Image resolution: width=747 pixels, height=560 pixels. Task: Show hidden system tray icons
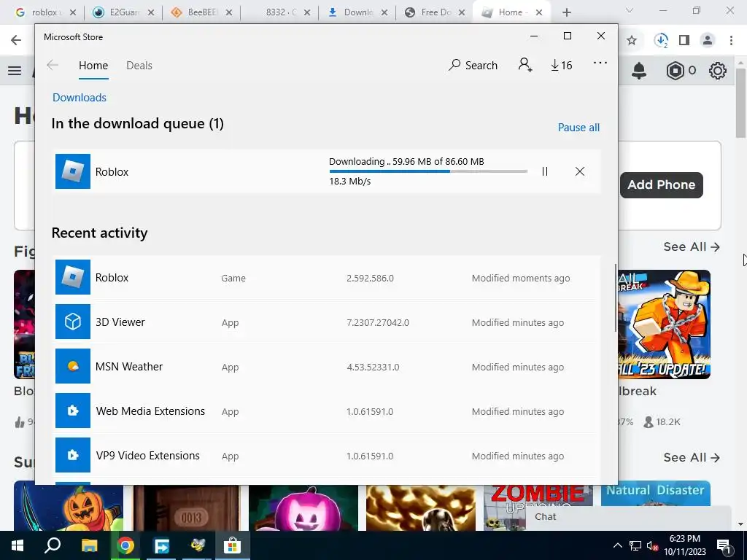pos(617,545)
